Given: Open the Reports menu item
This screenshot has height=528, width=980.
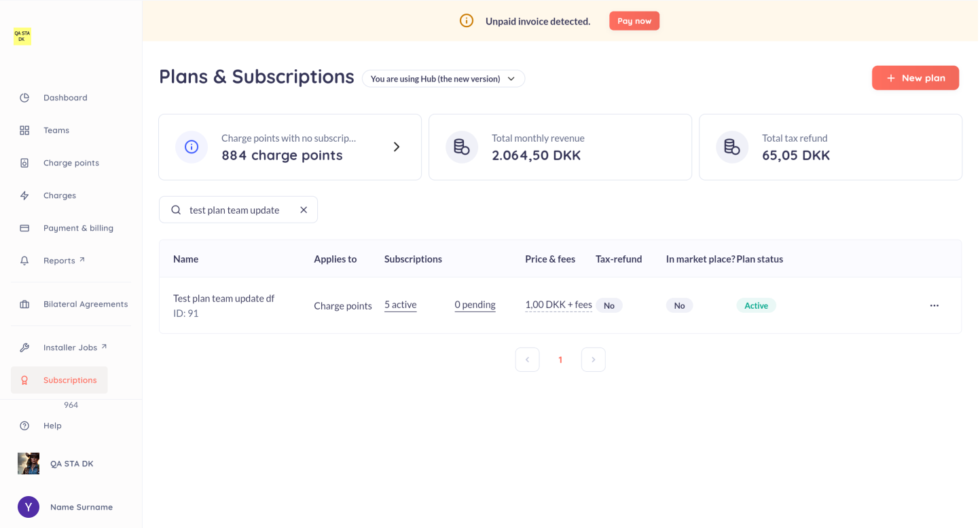Looking at the screenshot, I should (60, 261).
